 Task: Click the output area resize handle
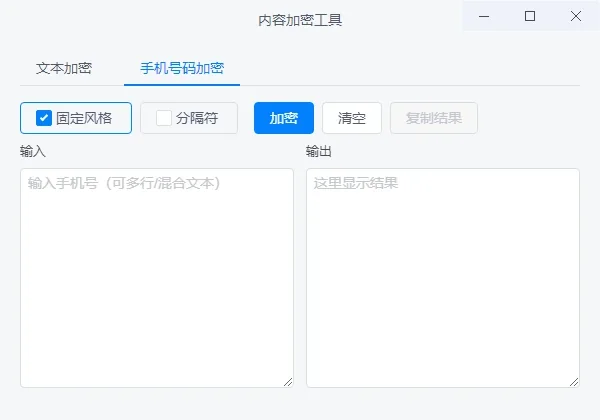pyautogui.click(x=574, y=382)
